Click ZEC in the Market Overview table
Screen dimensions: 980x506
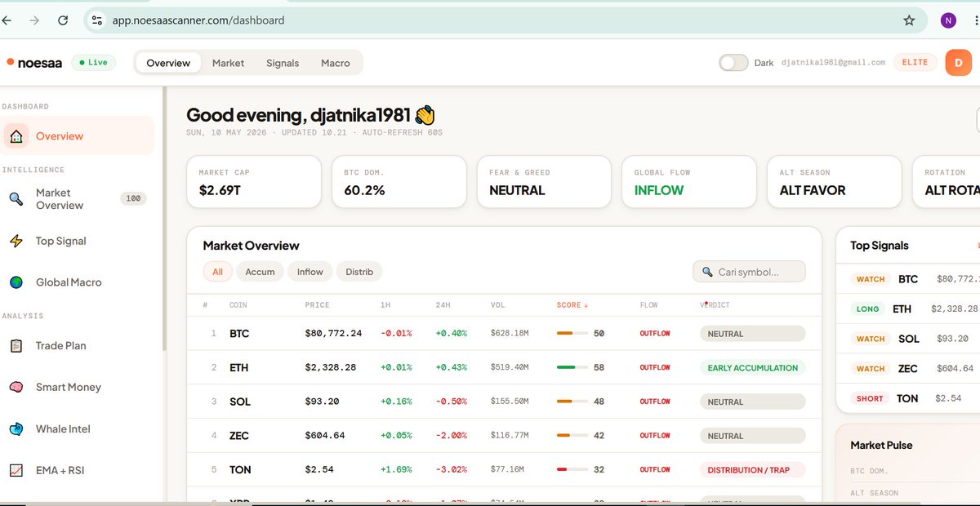tap(239, 436)
